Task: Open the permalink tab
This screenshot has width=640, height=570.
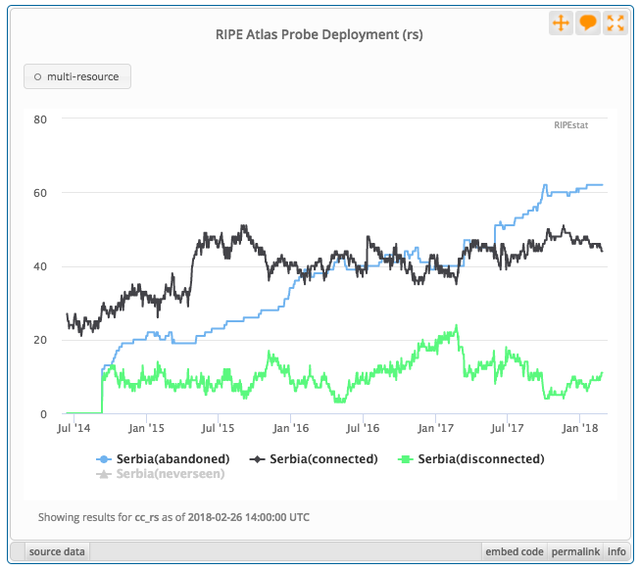Action: click(x=576, y=552)
